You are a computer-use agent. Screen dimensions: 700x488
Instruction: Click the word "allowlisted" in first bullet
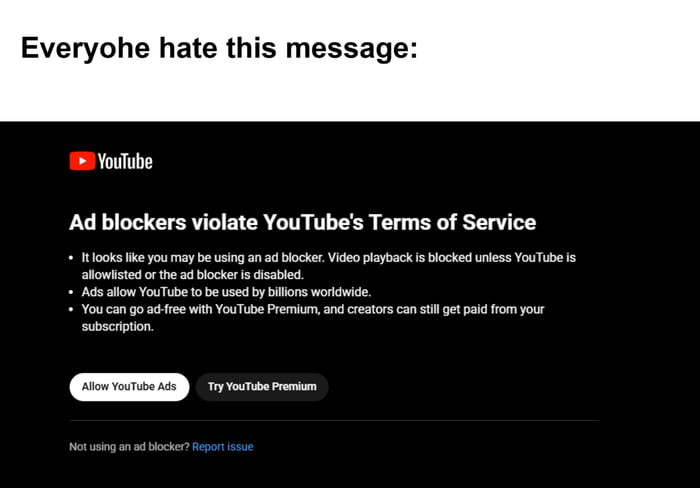coord(113,274)
